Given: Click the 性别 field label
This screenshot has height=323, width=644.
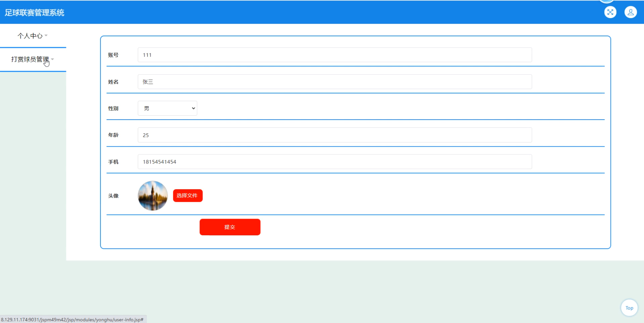Looking at the screenshot, I should point(113,108).
